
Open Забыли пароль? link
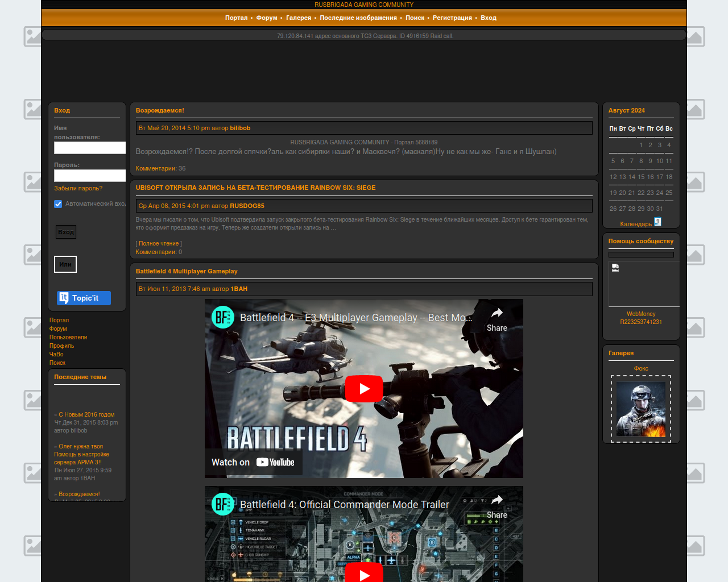click(x=78, y=188)
